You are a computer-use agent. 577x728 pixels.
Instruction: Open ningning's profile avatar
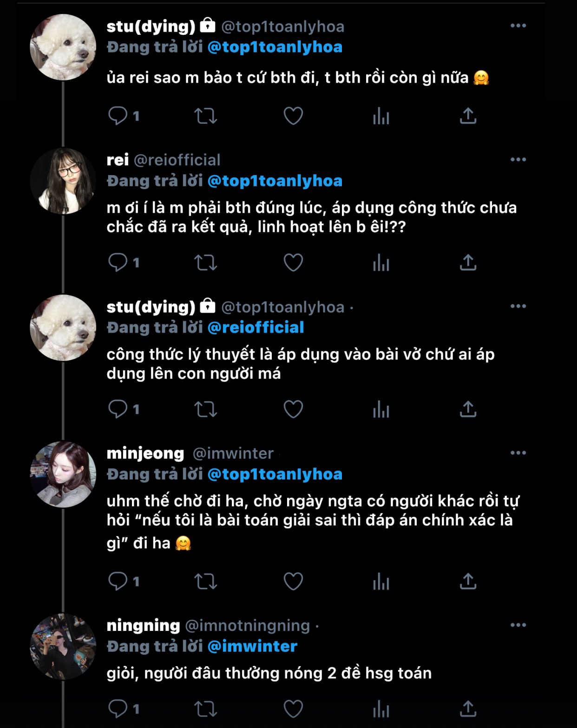[63, 646]
